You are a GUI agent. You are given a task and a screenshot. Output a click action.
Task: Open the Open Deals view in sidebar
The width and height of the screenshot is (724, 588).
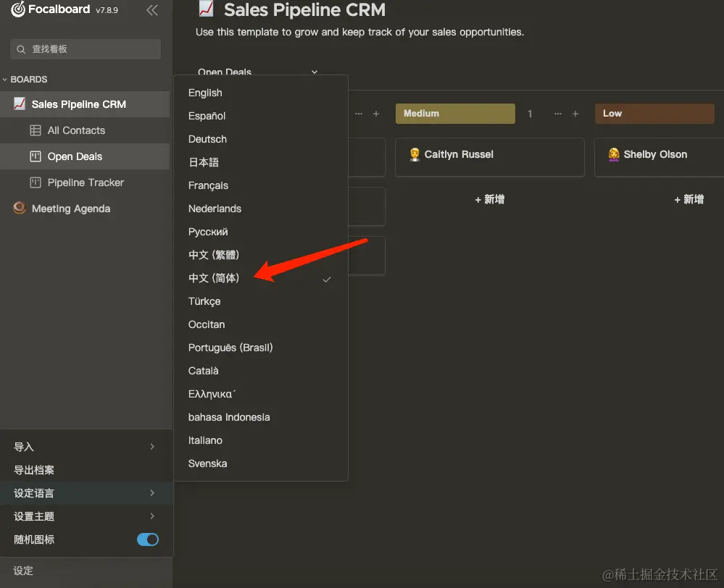pyautogui.click(x=85, y=156)
